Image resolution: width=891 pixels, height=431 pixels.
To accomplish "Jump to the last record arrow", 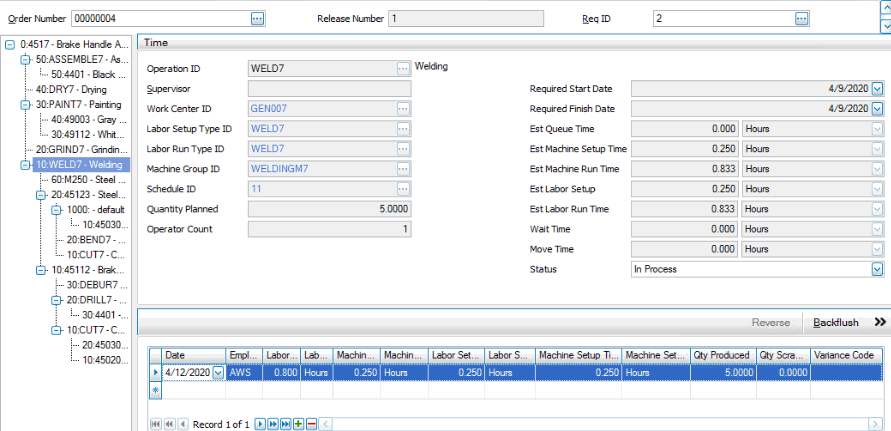I will tap(285, 424).
